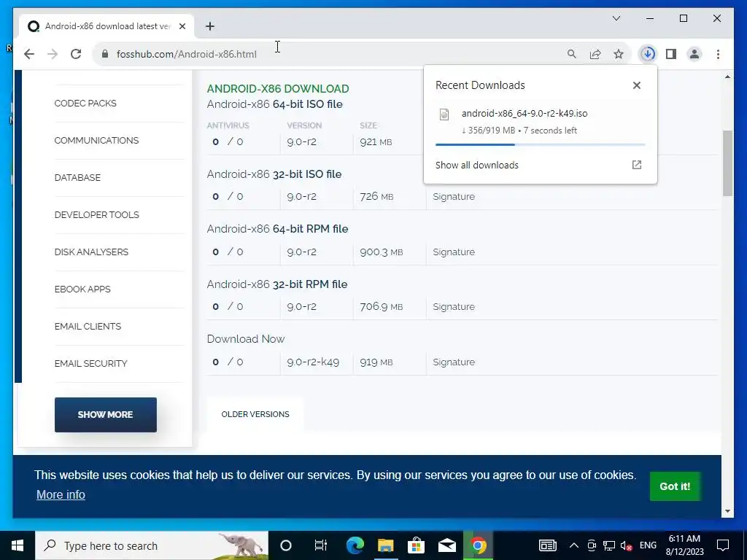Screen dimensions: 747x560
Task: Open Chrome side panel
Action: click(x=671, y=54)
